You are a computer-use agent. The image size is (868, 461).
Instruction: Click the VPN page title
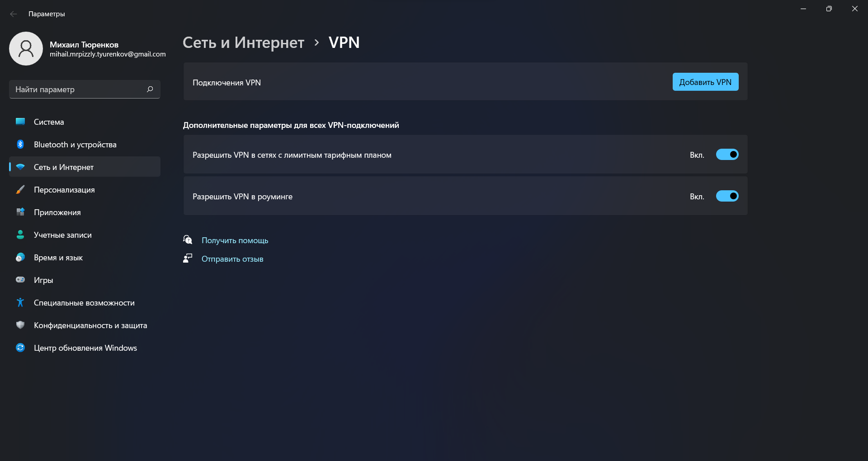(x=344, y=42)
